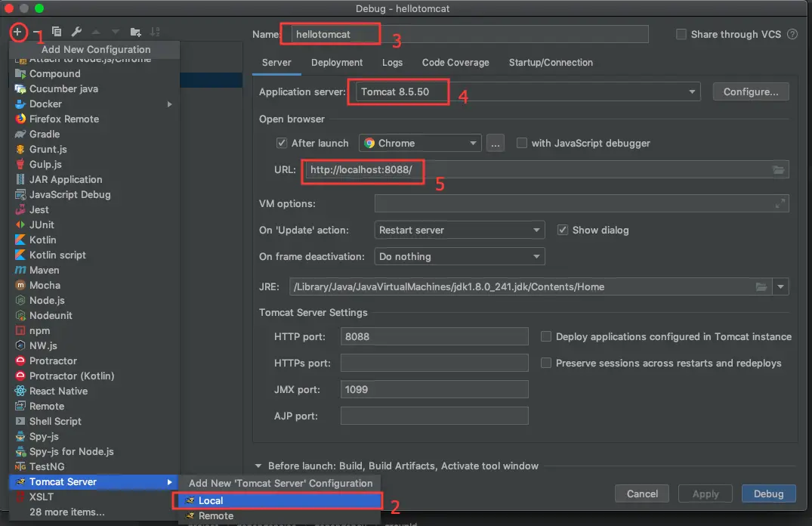Choose Kotlin configuration type
Viewport: 812px width, 526px height.
point(93,240)
